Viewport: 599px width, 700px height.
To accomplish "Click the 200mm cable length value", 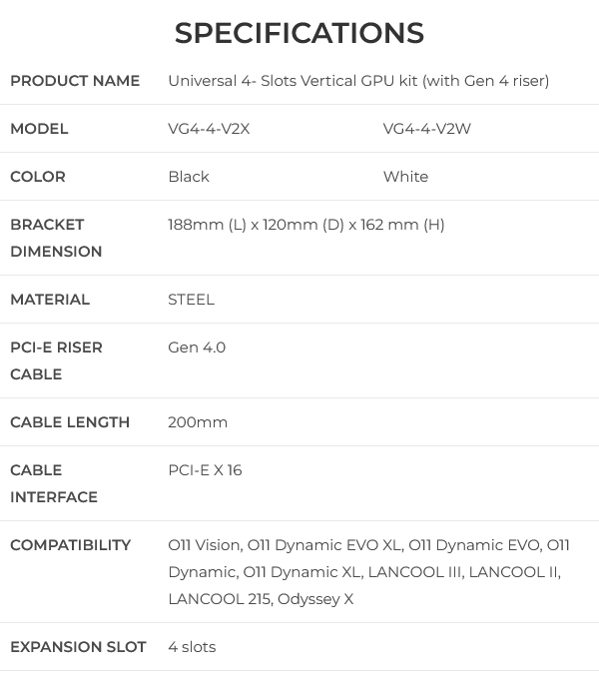I will pos(198,421).
